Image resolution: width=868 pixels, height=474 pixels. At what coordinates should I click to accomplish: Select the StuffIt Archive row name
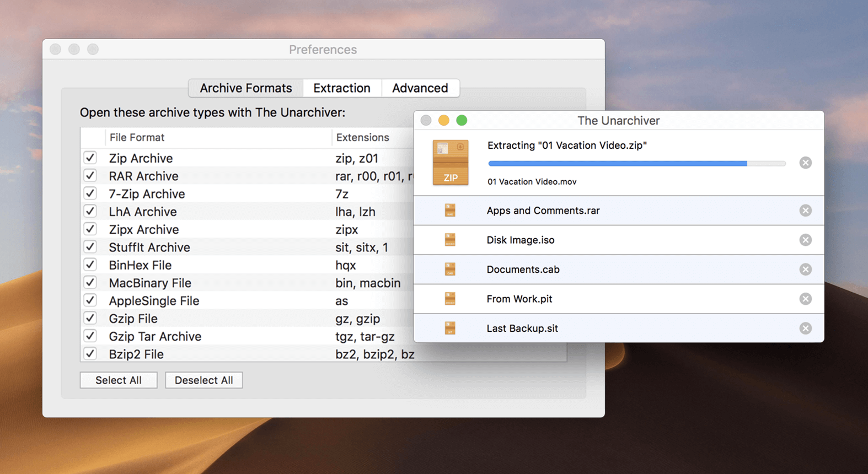[149, 247]
